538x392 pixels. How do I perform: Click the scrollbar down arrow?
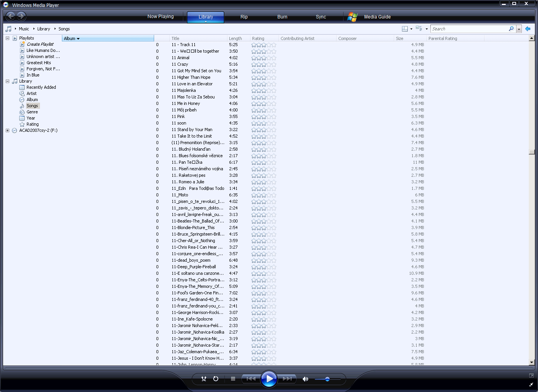532,362
